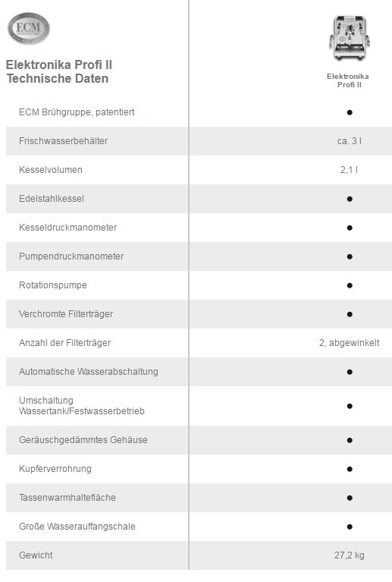Click the Kesseldruckmanometer bullet indicator
Screen dimensions: 392x582
coord(350,228)
